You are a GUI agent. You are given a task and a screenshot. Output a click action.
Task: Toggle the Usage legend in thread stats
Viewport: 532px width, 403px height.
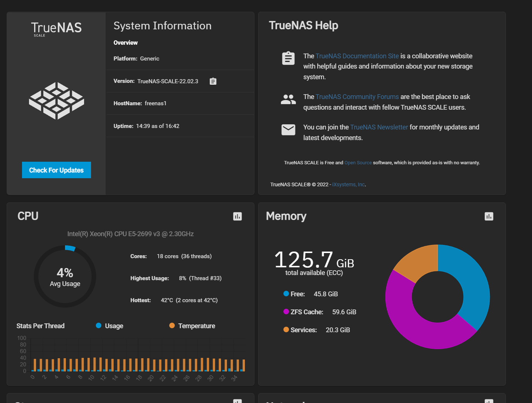[109, 326]
